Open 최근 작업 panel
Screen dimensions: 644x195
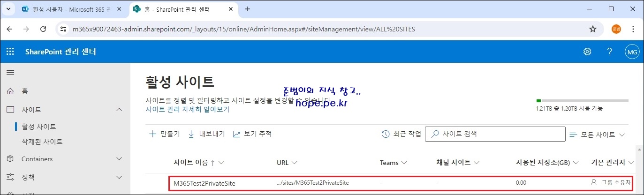(402, 134)
